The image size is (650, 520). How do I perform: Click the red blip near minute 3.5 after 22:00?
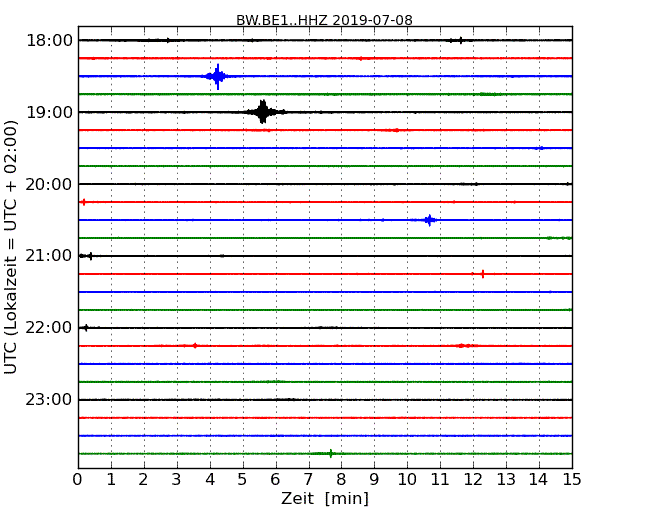[x=195, y=345]
